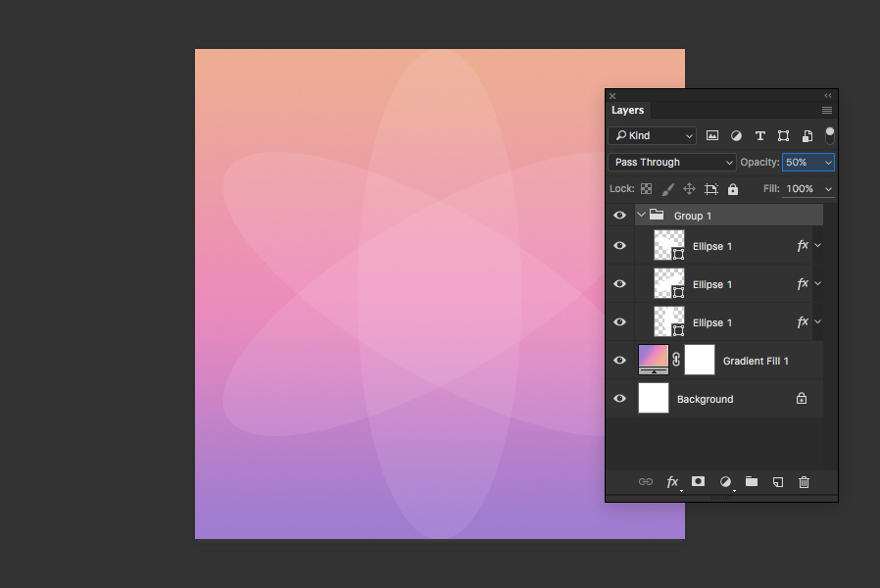Select the Background layer name
Image resolution: width=880 pixels, height=588 pixels.
[705, 399]
